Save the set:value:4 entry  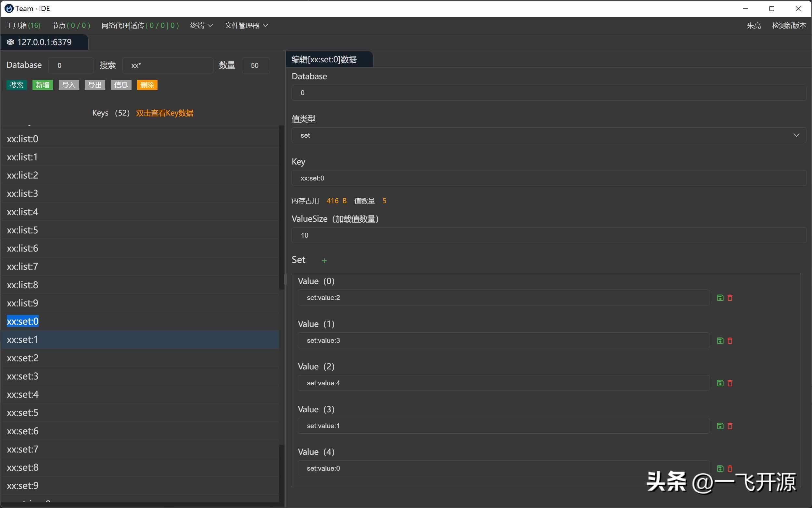coord(720,383)
